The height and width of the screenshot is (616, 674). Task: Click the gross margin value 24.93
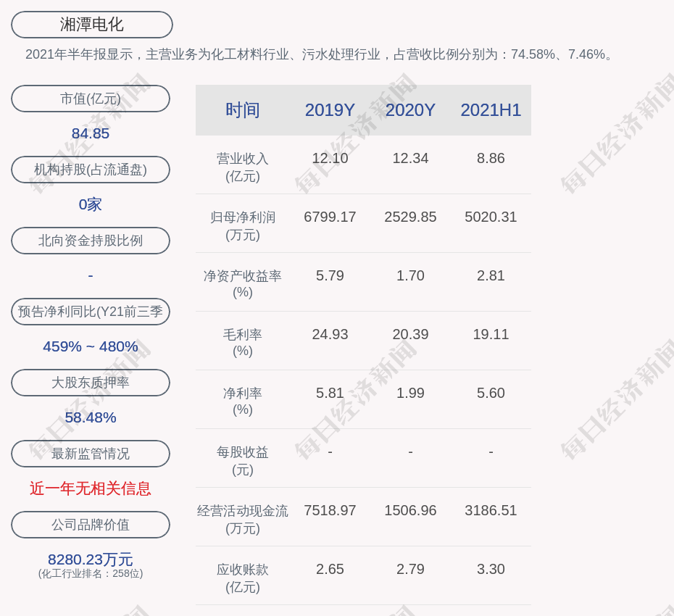[330, 334]
